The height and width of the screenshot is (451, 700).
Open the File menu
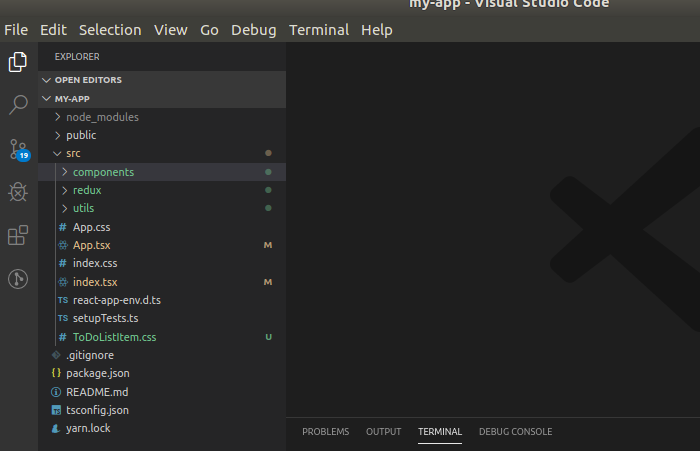tap(16, 30)
